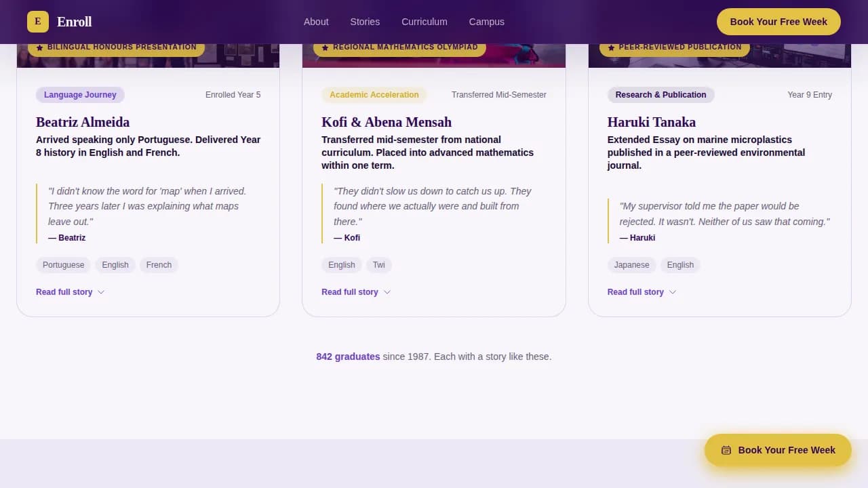Click floating Book Your Free Week button
This screenshot has width=868, height=488.
pyautogui.click(x=778, y=450)
